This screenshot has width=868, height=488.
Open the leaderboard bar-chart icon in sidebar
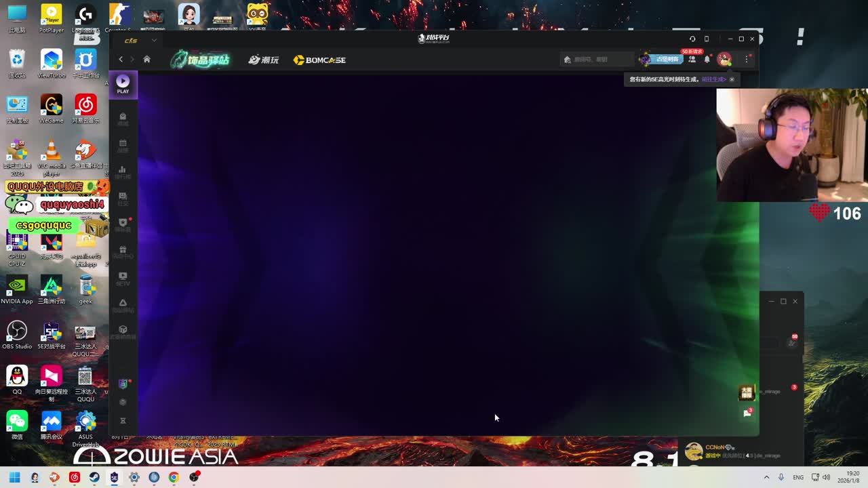click(123, 170)
